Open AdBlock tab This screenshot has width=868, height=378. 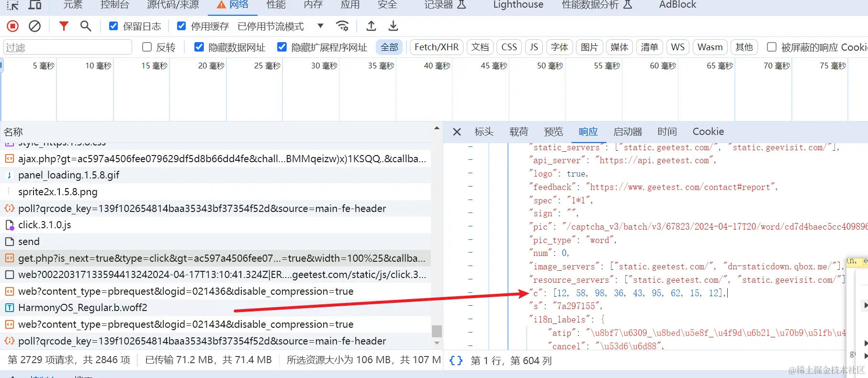pos(677,5)
